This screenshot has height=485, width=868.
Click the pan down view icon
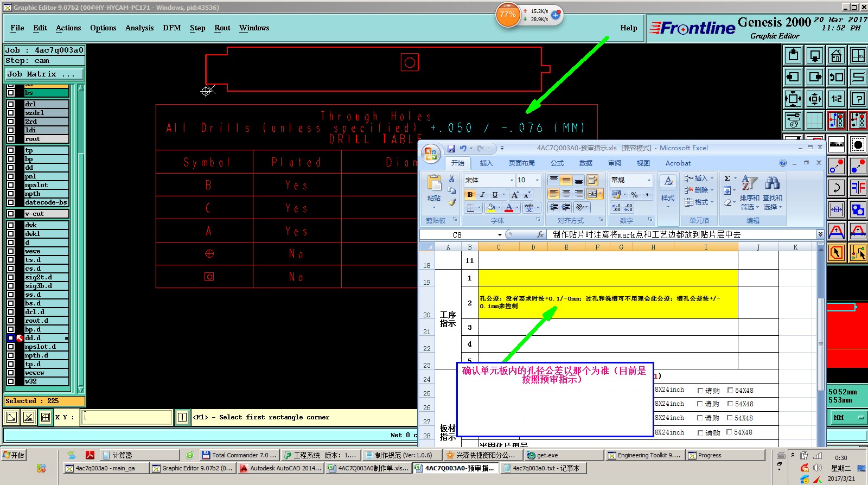815,55
